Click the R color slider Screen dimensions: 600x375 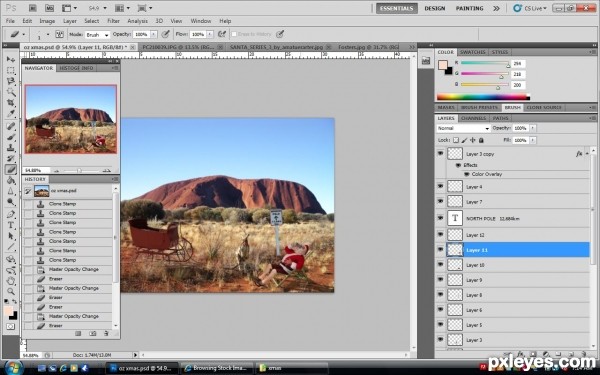coord(484,63)
